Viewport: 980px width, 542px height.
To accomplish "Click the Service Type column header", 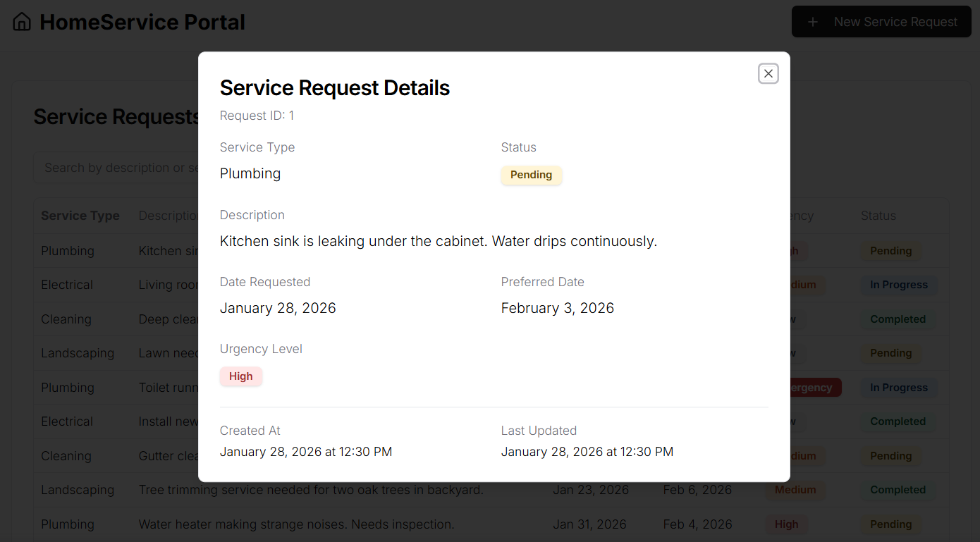I will click(80, 216).
